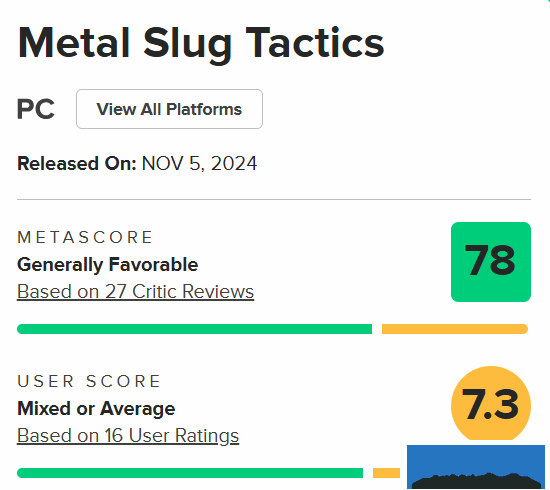Click the Released On label
The height and width of the screenshot is (490, 550).
tap(77, 163)
